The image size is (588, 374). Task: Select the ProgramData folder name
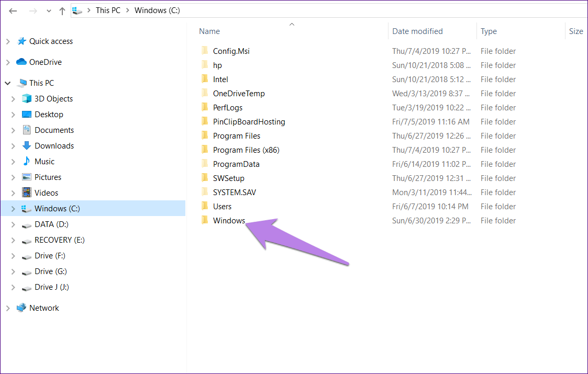coord(236,164)
